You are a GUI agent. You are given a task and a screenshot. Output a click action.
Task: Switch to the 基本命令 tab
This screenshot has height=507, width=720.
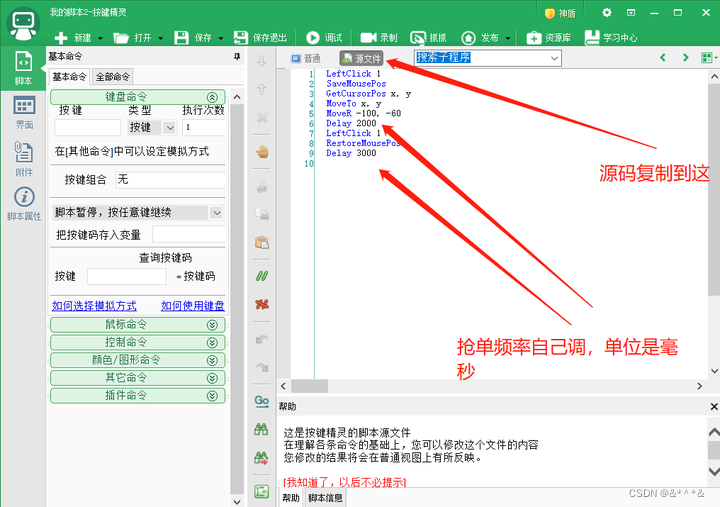69,77
